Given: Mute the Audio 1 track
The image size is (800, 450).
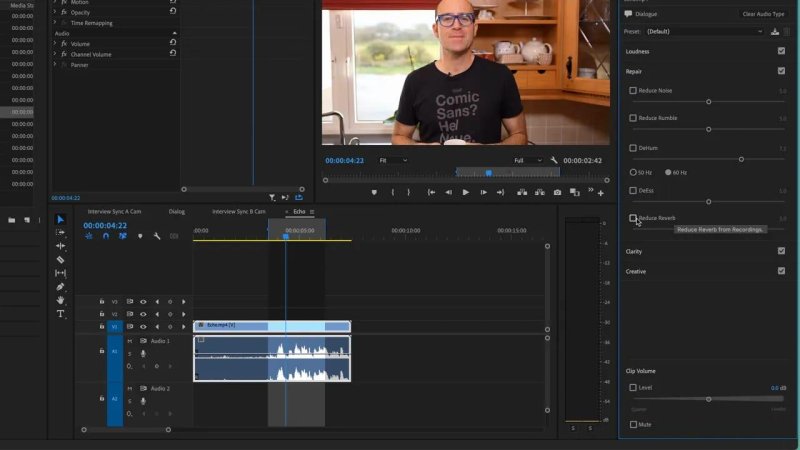Looking at the screenshot, I should 129,341.
